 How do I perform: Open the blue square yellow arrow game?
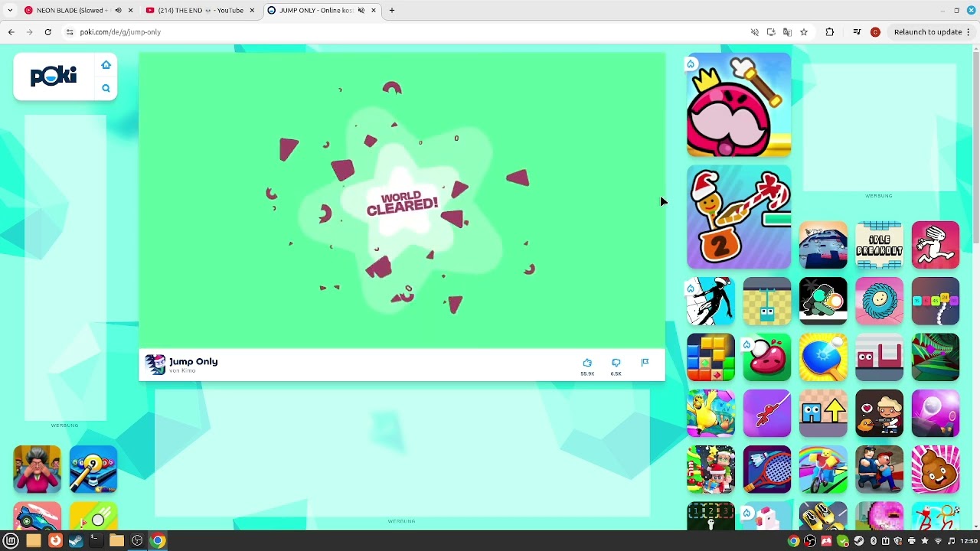coord(823,413)
